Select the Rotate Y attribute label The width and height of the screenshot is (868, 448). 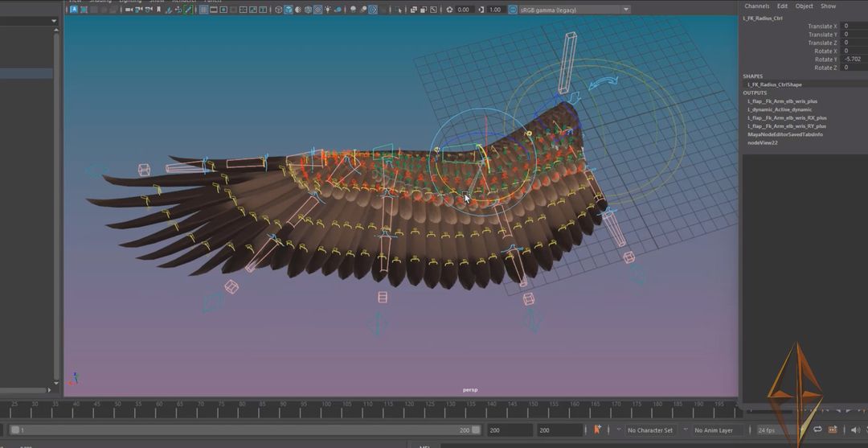826,60
